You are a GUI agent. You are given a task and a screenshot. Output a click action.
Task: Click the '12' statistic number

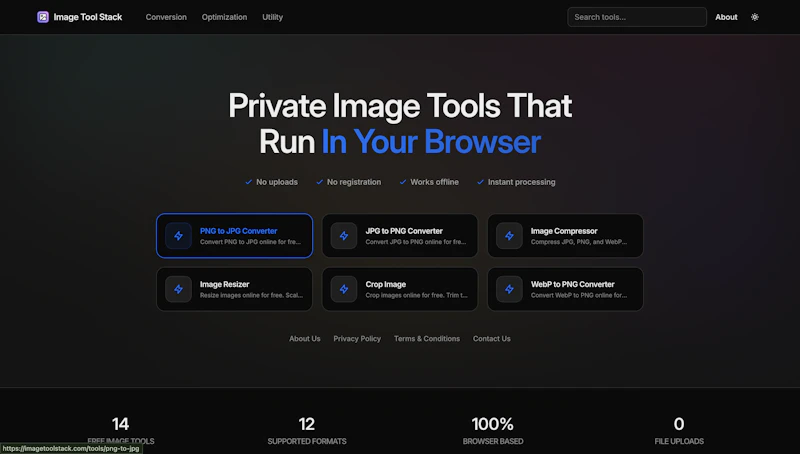(x=307, y=424)
